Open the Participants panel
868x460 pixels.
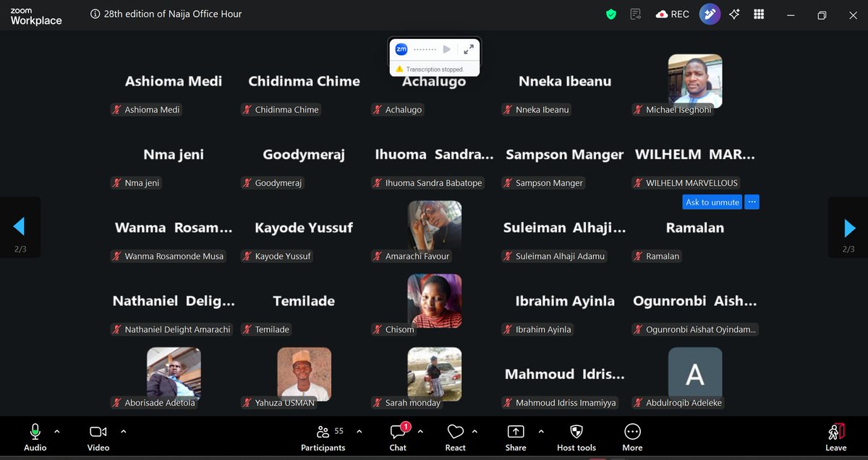pyautogui.click(x=323, y=438)
